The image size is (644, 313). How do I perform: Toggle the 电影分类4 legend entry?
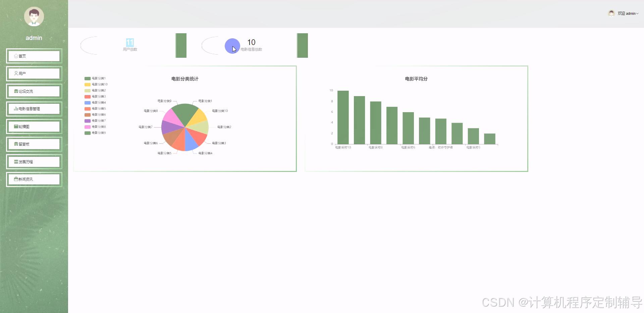click(95, 102)
